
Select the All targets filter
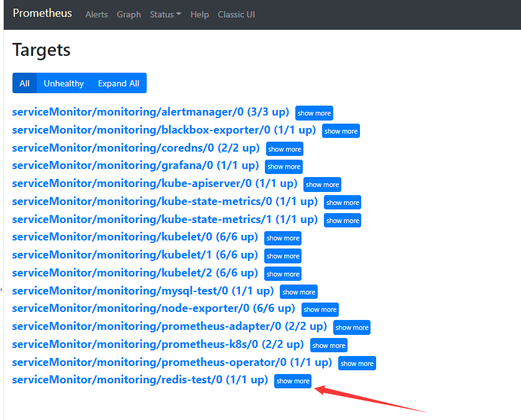point(25,83)
